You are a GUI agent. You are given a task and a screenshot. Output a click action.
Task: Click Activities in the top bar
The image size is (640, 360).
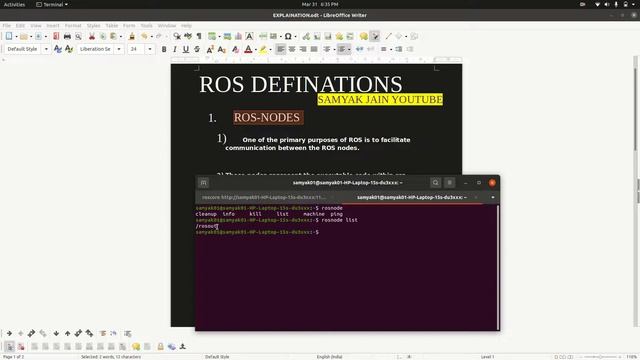pos(14,4)
